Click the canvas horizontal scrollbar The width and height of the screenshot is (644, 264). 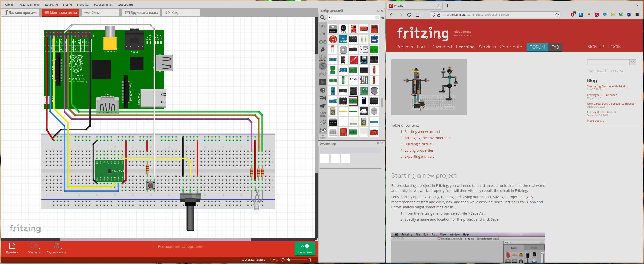pos(155,239)
